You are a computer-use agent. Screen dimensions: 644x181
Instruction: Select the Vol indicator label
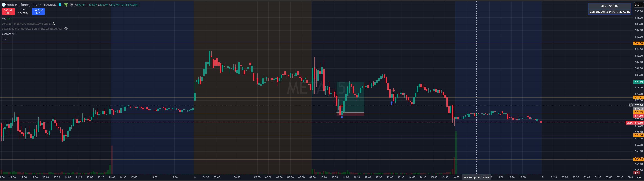(x=4, y=19)
